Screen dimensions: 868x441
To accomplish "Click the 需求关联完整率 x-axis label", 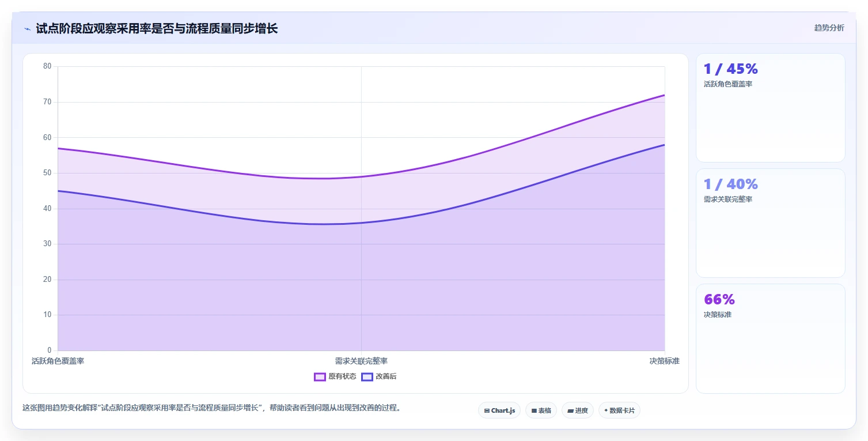I will (361, 361).
